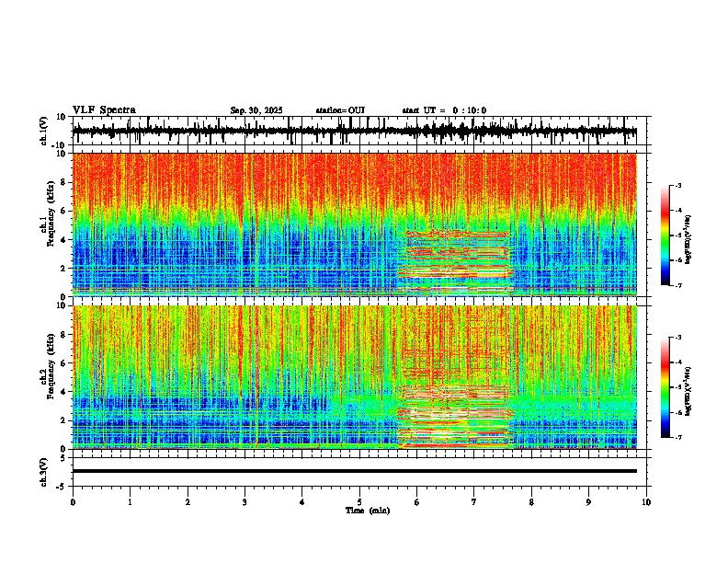Click the log(PSD) label beside ch.1 color bar
728x563 pixels.
688,240
